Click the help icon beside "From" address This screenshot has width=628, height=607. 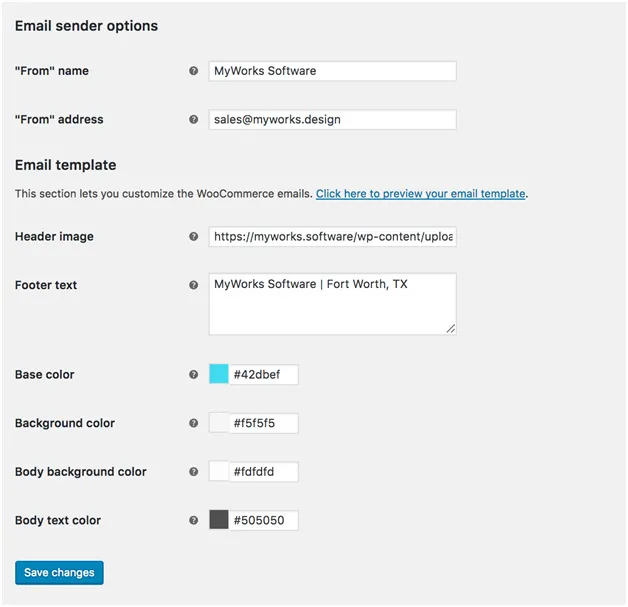click(x=194, y=120)
